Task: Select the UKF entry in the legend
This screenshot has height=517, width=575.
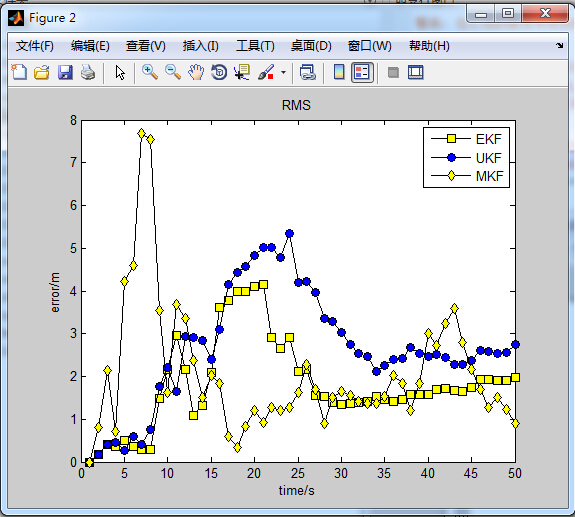Action: tap(467, 158)
